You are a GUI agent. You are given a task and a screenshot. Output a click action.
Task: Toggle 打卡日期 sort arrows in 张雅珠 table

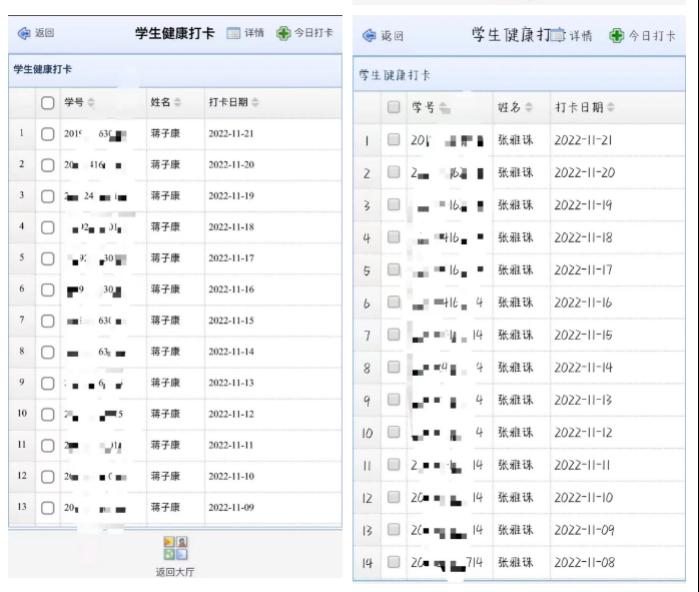[611, 107]
